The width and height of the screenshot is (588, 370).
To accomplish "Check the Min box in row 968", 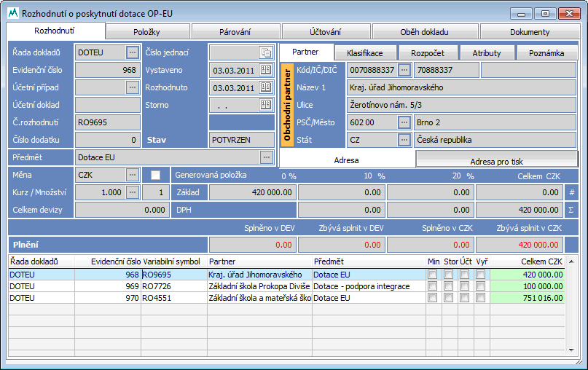I will coord(433,275).
